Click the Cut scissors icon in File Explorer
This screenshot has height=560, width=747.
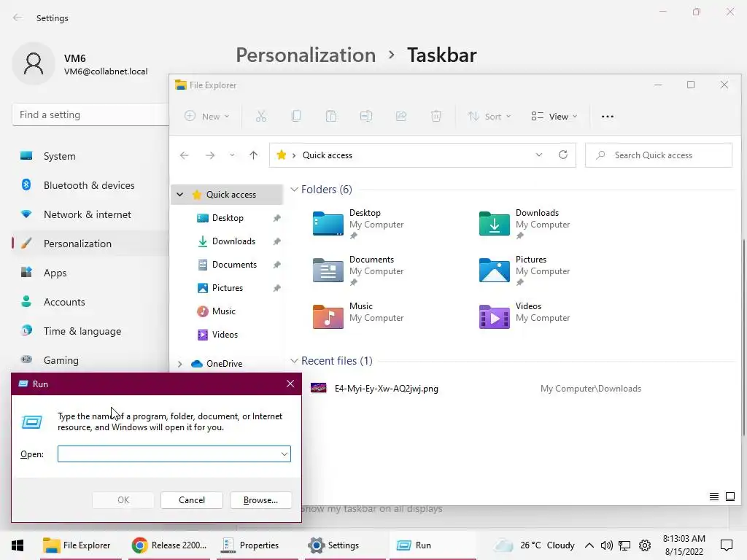(260, 116)
